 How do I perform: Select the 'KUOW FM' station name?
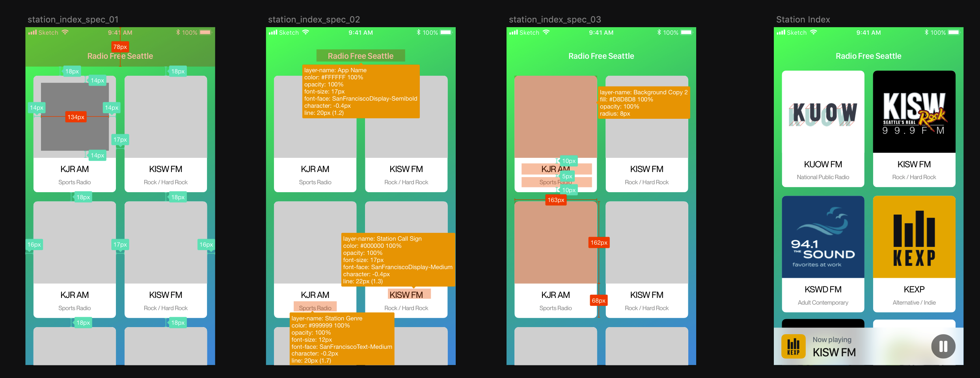click(x=823, y=164)
